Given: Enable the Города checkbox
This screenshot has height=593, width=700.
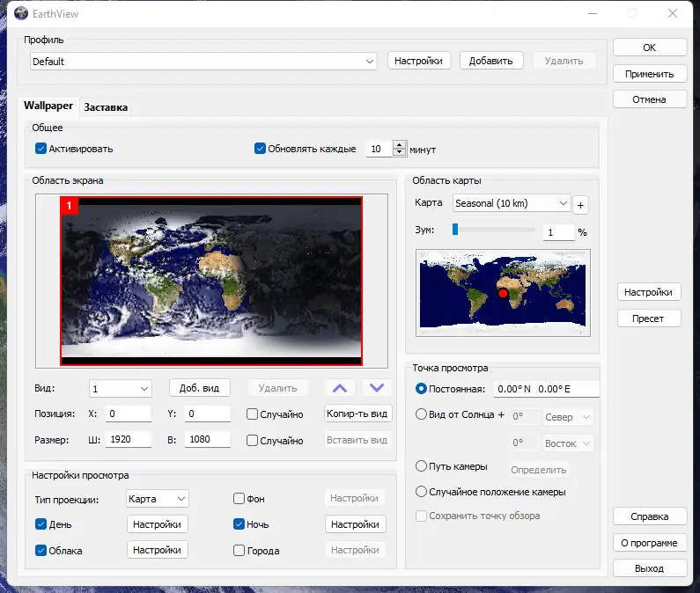Looking at the screenshot, I should click(x=239, y=550).
